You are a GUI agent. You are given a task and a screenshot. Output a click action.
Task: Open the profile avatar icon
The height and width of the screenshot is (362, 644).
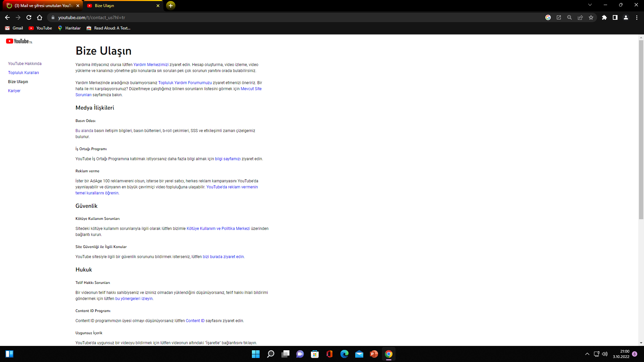626,17
